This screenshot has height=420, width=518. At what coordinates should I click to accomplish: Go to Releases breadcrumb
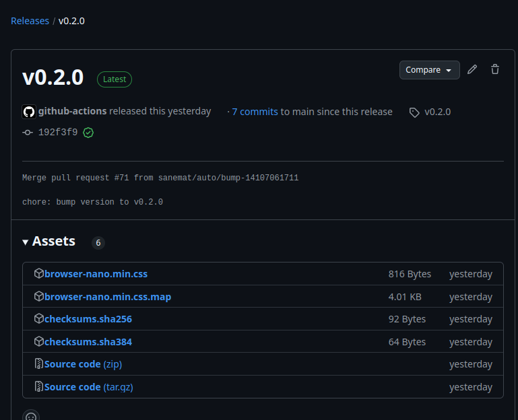(x=30, y=21)
